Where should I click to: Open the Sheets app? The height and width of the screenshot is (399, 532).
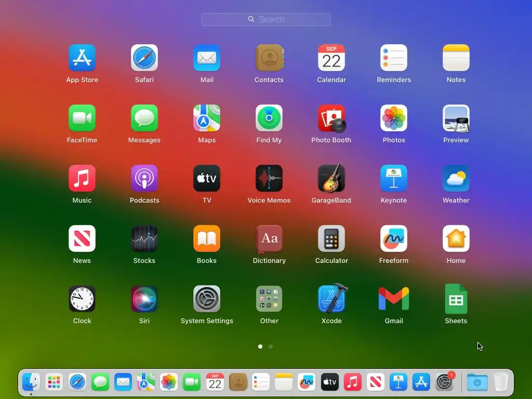456,299
